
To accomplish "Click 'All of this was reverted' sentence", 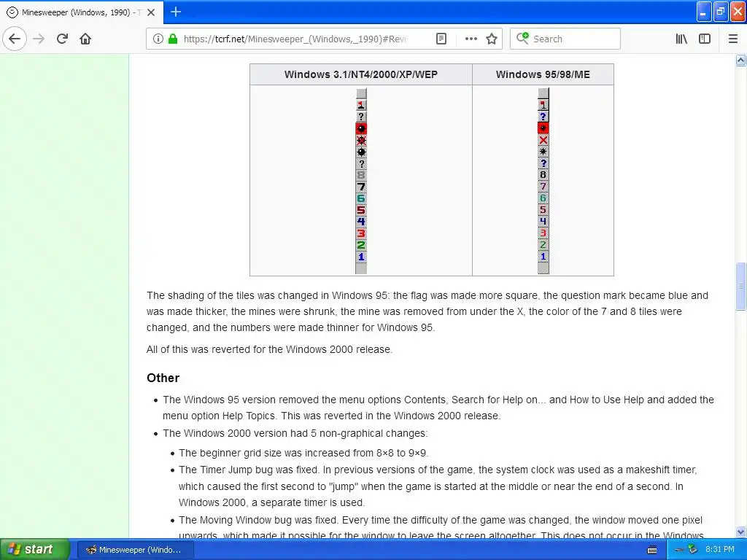I will pyautogui.click(x=270, y=349).
